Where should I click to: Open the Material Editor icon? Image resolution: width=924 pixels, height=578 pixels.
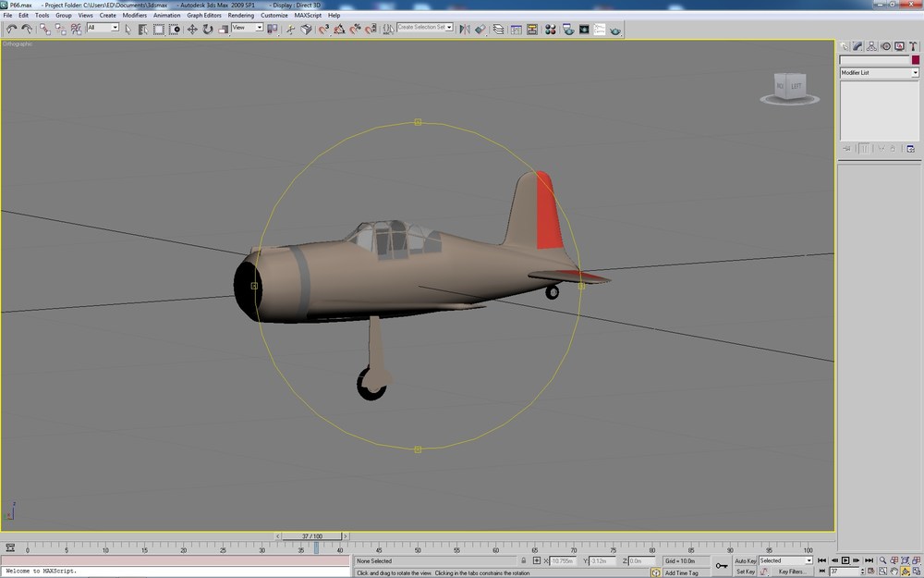coord(551,29)
